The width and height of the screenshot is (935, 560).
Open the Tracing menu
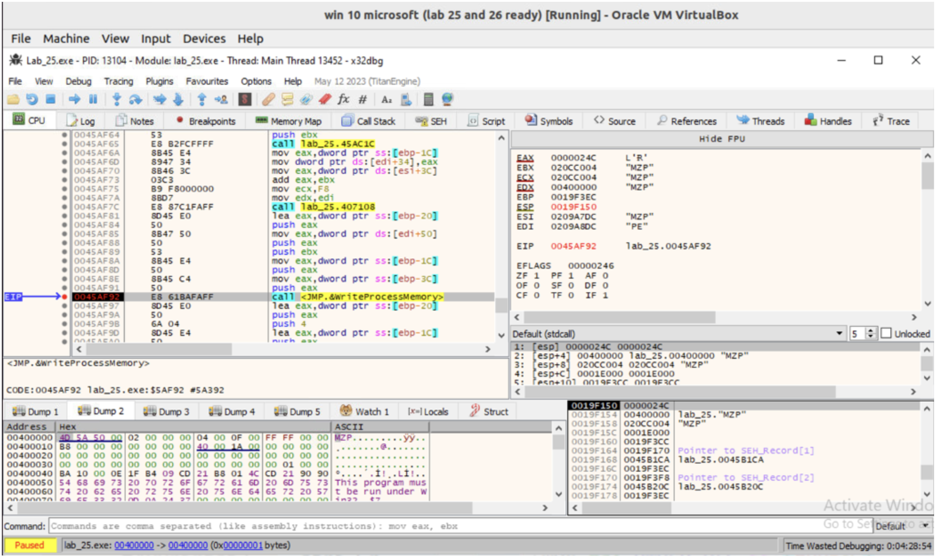click(118, 81)
